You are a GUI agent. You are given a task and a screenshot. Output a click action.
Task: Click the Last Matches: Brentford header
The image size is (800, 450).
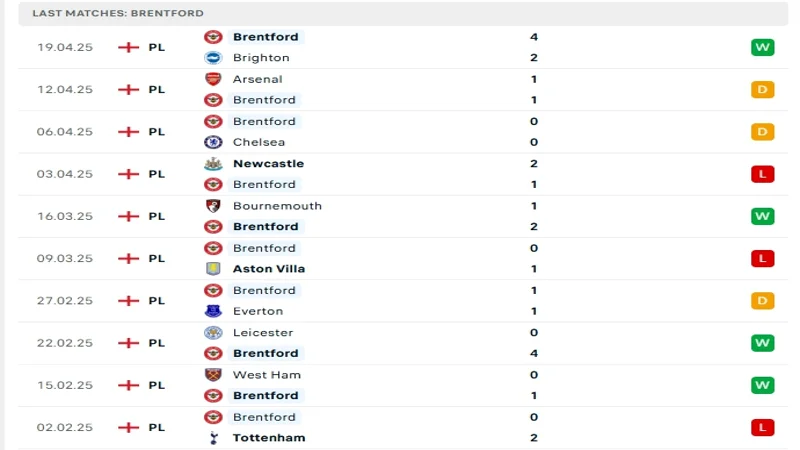click(118, 13)
